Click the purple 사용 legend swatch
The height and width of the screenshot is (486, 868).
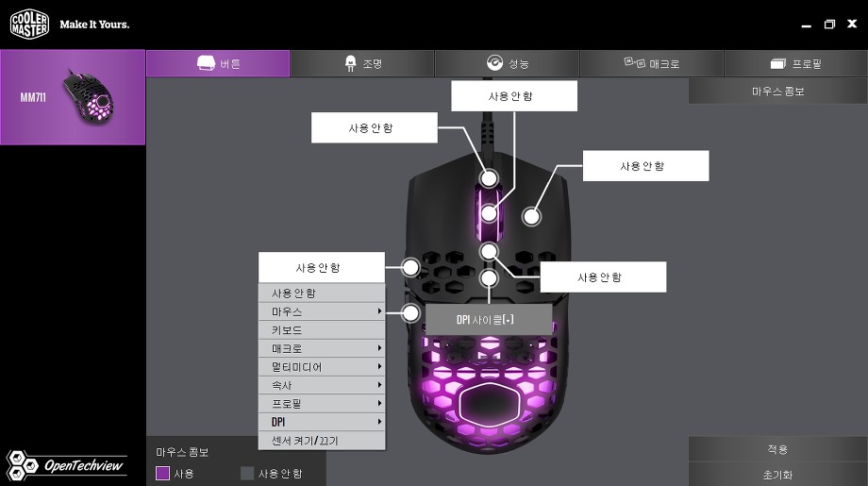pyautogui.click(x=162, y=474)
